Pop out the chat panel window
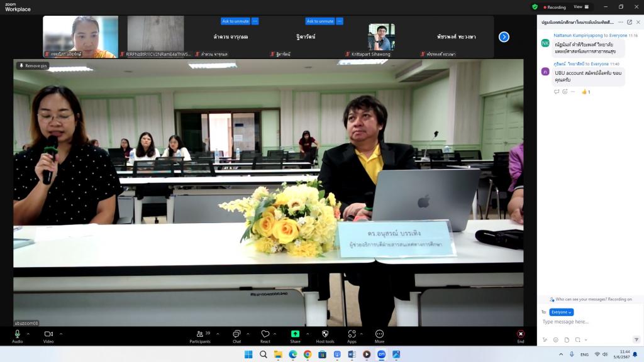This screenshot has height=362, width=644. [x=630, y=22]
